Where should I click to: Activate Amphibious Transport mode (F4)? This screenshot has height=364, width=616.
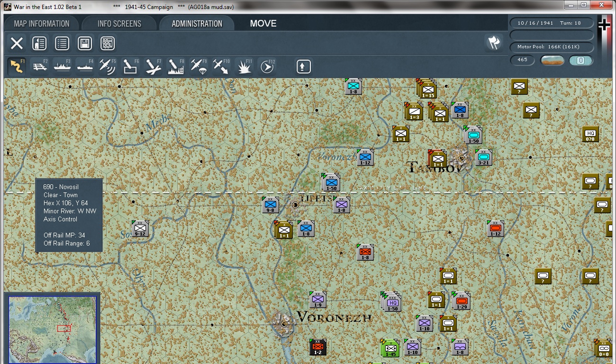(85, 66)
